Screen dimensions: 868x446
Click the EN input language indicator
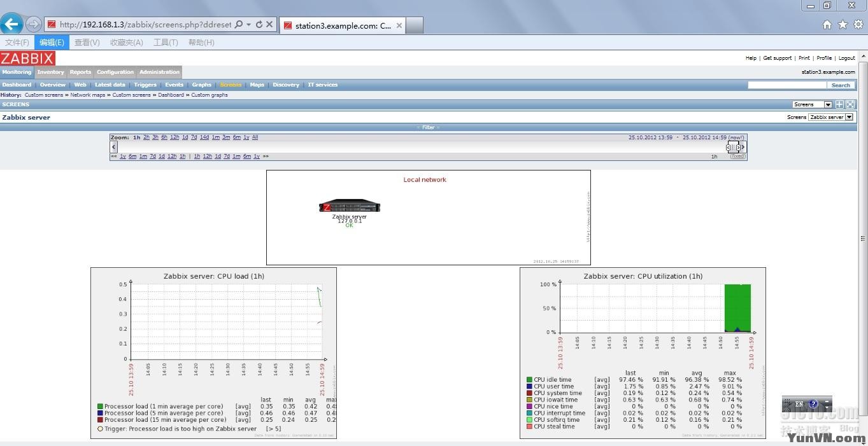coord(799,404)
